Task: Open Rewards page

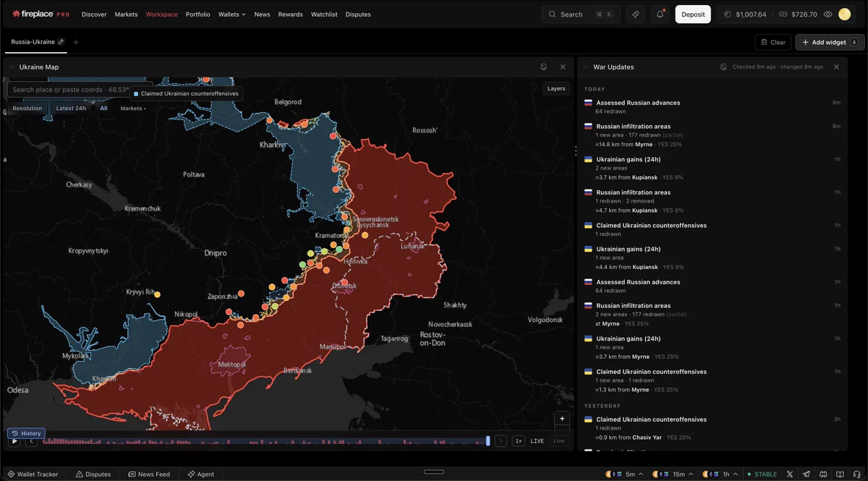Action: (x=290, y=14)
